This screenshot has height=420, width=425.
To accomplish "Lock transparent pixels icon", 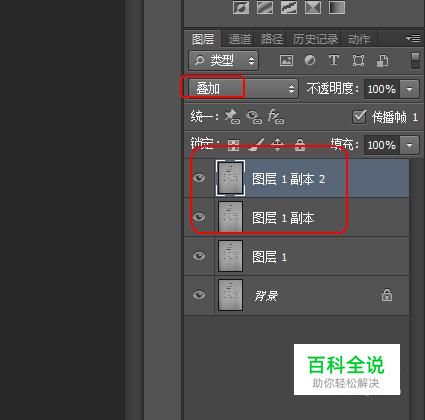I will (233, 145).
